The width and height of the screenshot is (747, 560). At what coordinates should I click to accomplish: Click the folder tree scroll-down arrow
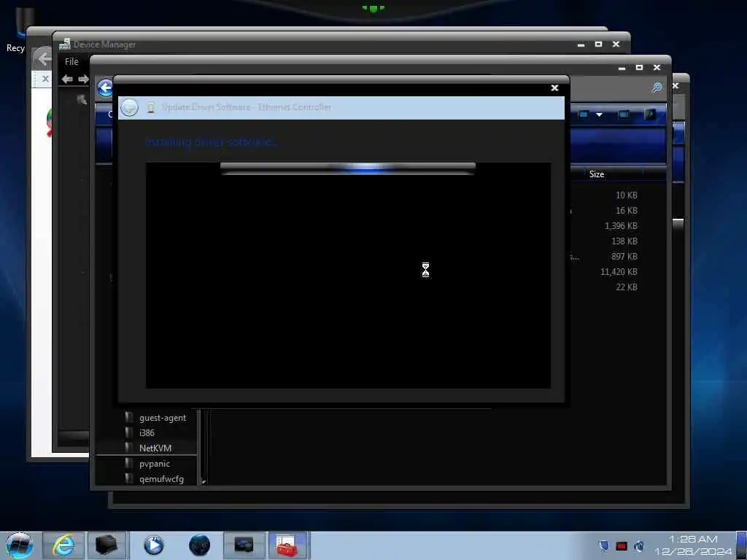tap(204, 481)
